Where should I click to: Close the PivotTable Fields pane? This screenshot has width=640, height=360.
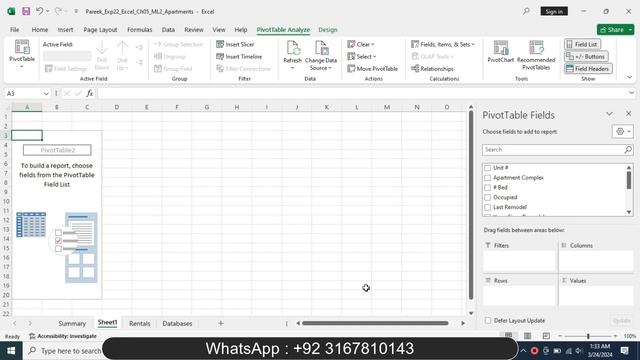(628, 114)
